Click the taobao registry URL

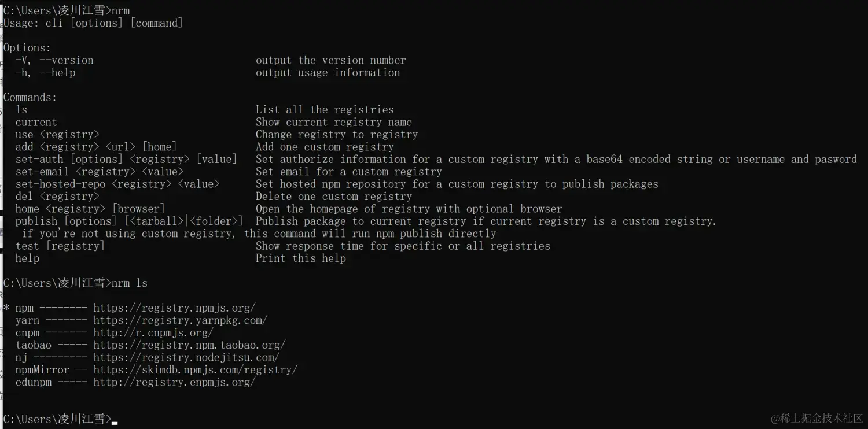tap(189, 345)
